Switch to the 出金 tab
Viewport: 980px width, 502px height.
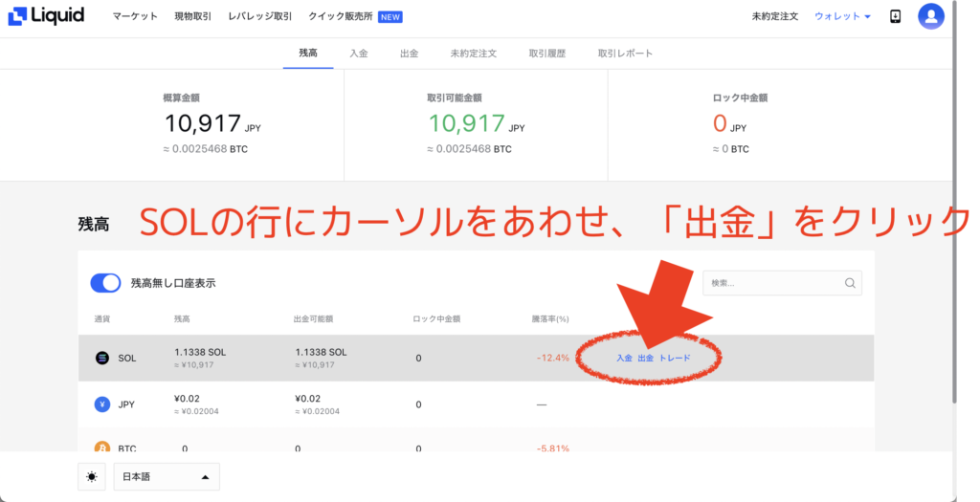tap(410, 54)
